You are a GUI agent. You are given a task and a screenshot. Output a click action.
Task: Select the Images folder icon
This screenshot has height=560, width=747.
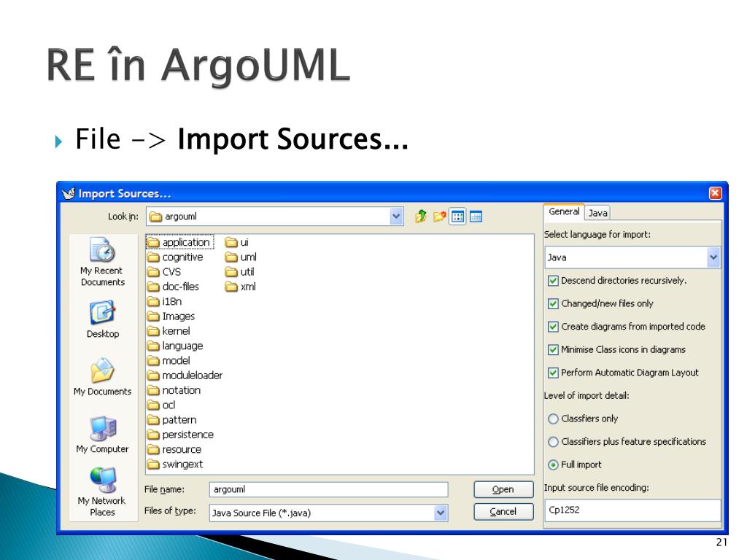[153, 316]
